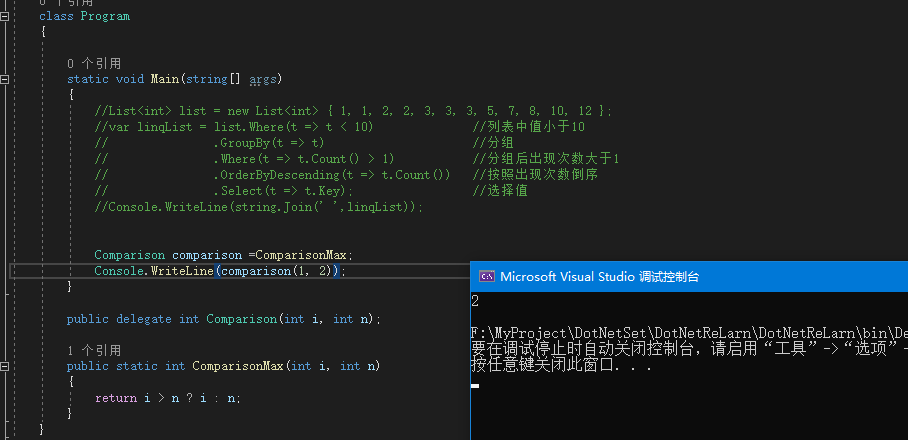Image resolution: width=908 pixels, height=440 pixels.
Task: Collapse the Main method outline toggle
Action: pos(6,79)
